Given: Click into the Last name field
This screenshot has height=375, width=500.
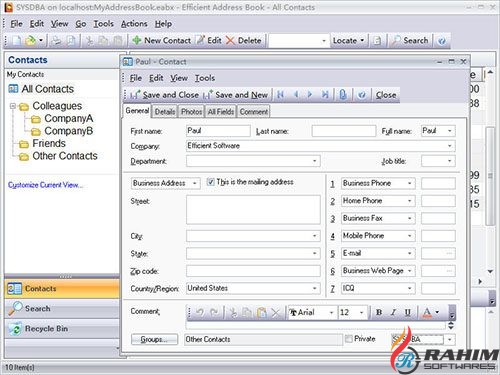Looking at the screenshot, I should click(344, 131).
